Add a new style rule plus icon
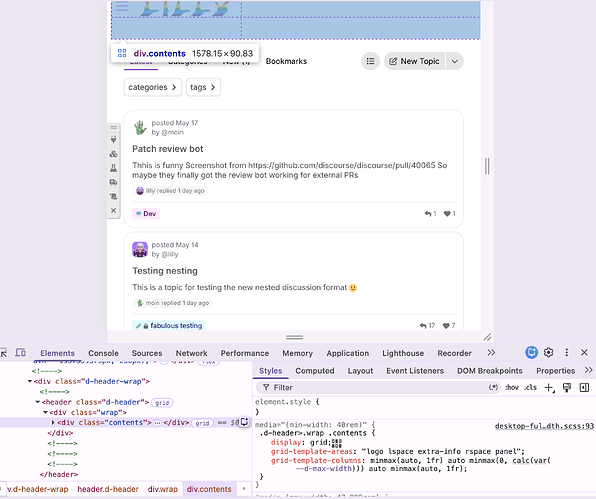Viewport: 596px width, 499px height. [549, 387]
